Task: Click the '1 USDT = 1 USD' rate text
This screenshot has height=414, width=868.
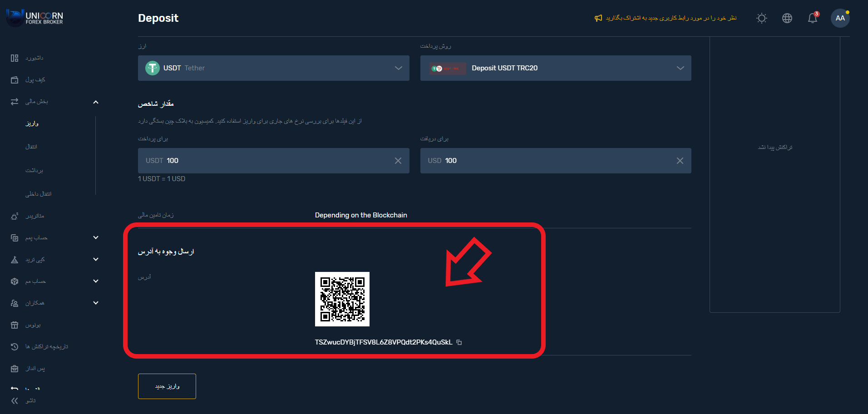Action: click(x=162, y=179)
